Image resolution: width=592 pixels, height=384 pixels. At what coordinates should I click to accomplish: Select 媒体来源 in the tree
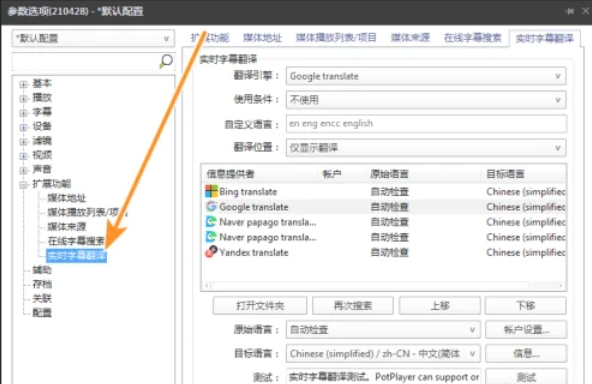(x=66, y=227)
